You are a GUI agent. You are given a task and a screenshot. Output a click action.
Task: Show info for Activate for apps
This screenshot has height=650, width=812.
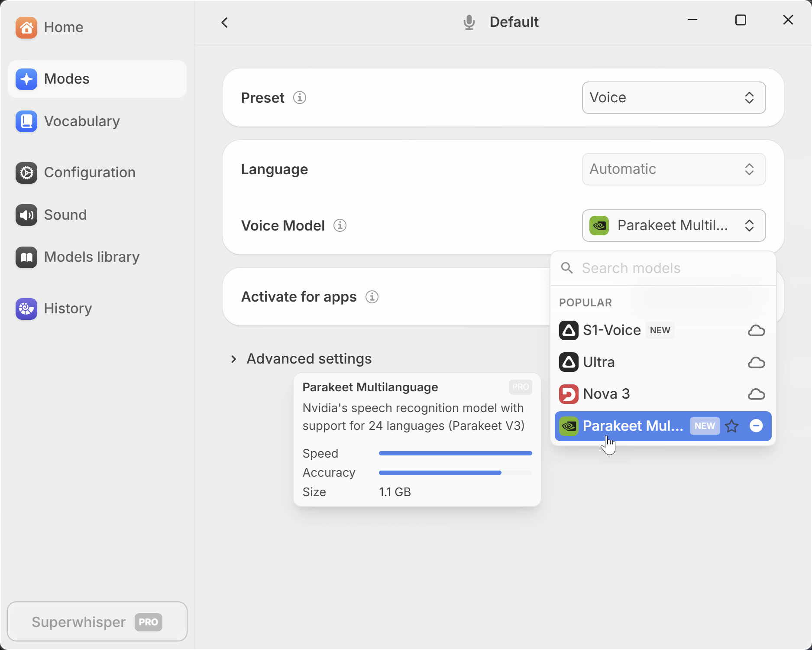pyautogui.click(x=372, y=297)
